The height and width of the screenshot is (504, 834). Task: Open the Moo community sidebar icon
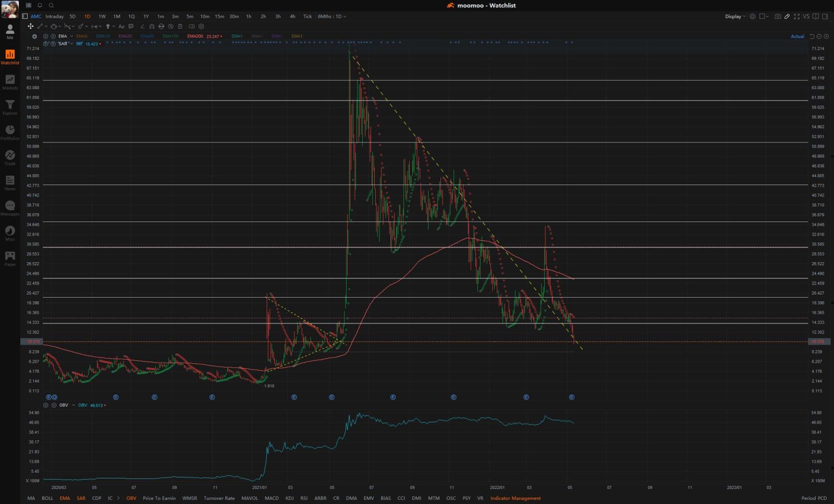click(x=10, y=233)
